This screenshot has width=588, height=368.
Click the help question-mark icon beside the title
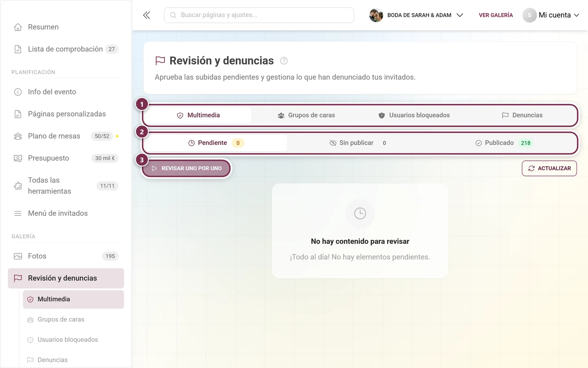(x=284, y=61)
